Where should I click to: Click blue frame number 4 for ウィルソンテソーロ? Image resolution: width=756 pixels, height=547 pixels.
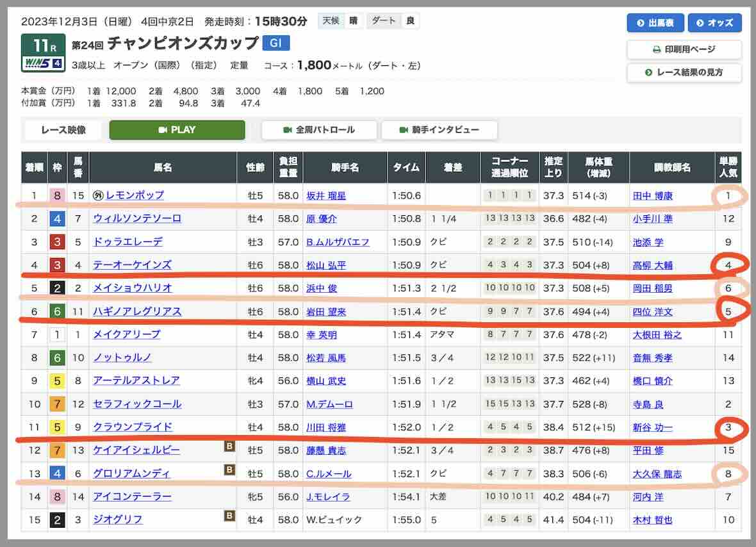coord(58,218)
